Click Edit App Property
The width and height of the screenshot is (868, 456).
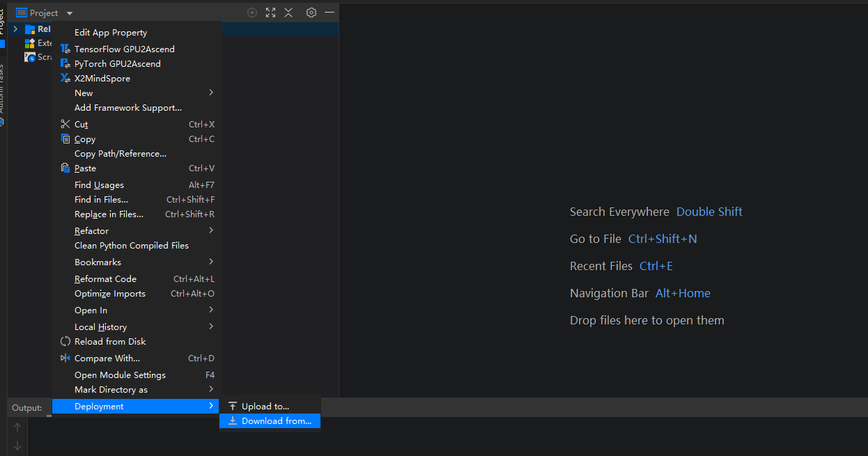point(111,32)
